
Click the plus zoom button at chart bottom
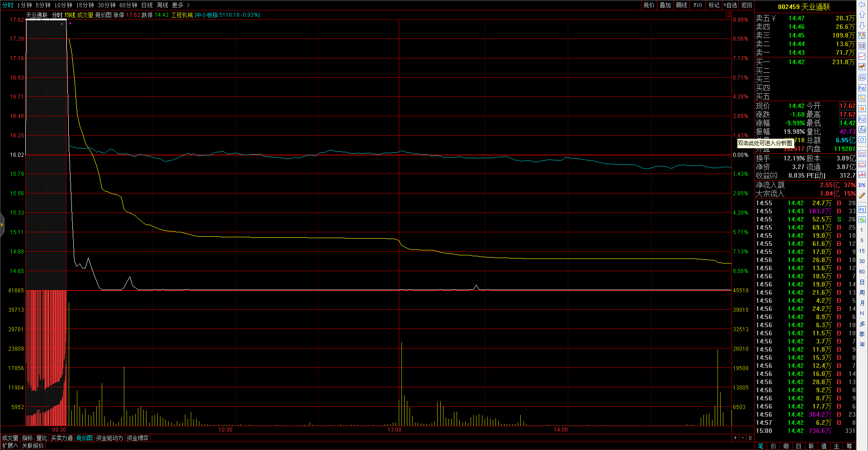[x=735, y=438]
